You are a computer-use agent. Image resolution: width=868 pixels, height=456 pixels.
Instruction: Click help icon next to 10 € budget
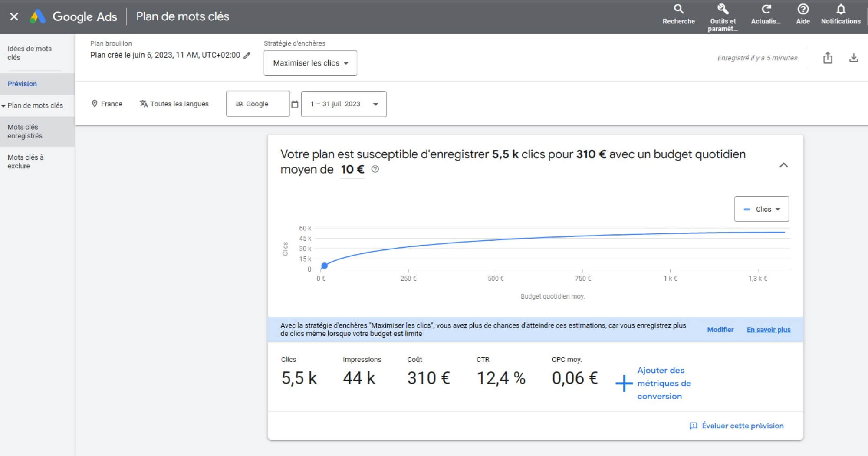(x=375, y=169)
